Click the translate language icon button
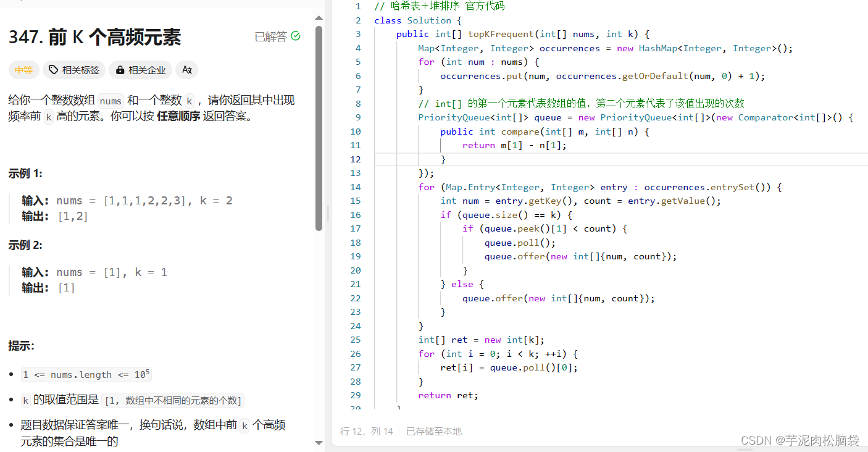 pos(186,70)
